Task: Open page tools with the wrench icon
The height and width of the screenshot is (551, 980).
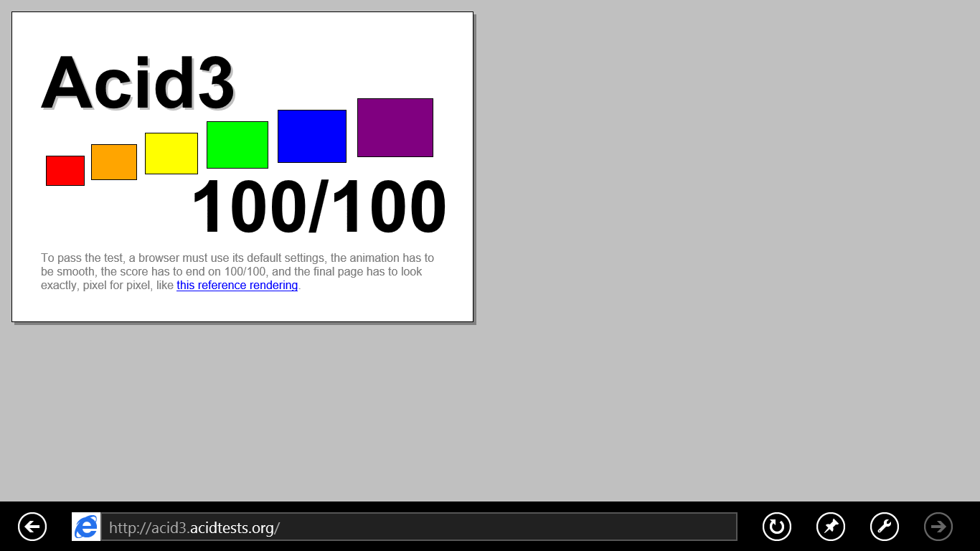Action: [x=885, y=527]
